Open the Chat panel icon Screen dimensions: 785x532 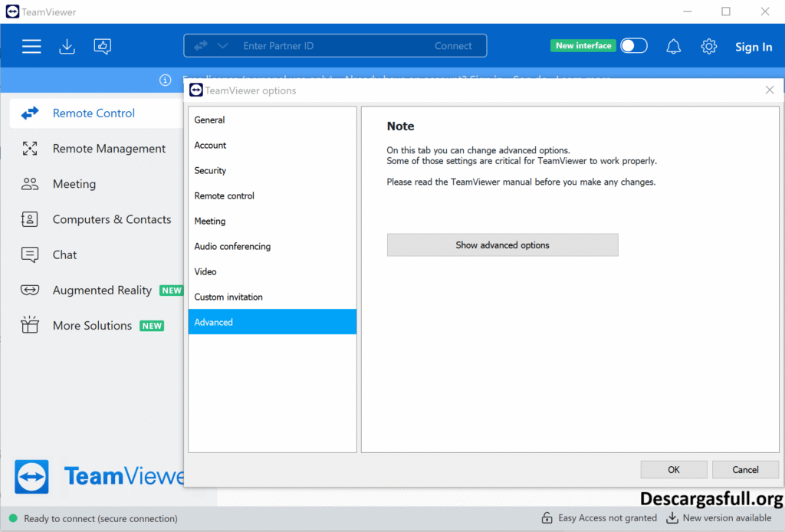(28, 254)
